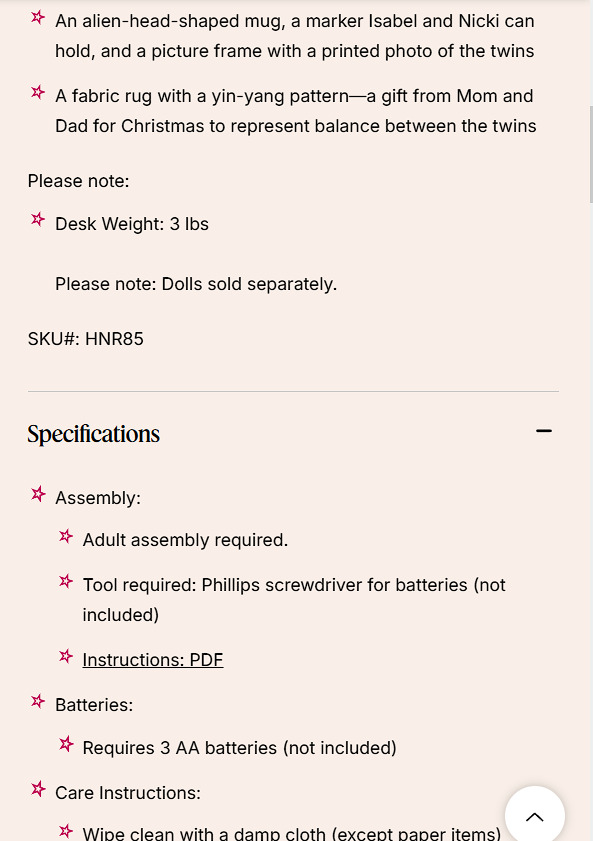Image resolution: width=593 pixels, height=841 pixels.
Task: Open the Instructions: PDF link
Action: click(x=153, y=660)
